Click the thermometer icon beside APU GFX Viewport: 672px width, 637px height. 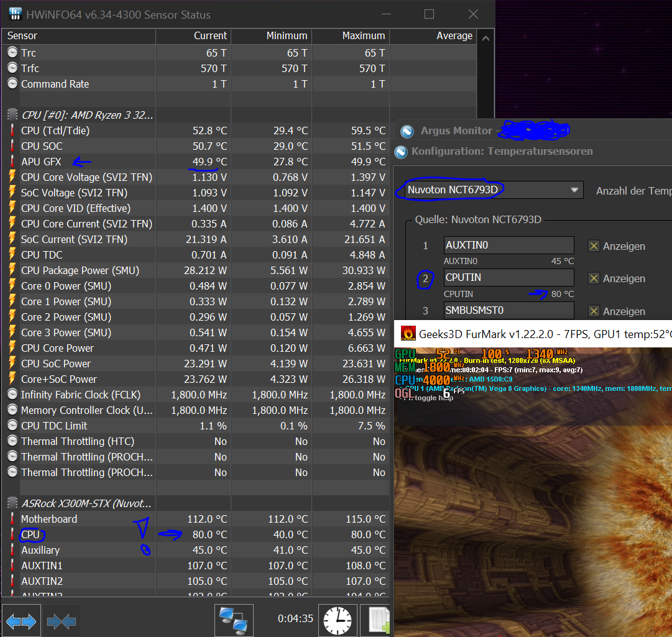pos(12,162)
